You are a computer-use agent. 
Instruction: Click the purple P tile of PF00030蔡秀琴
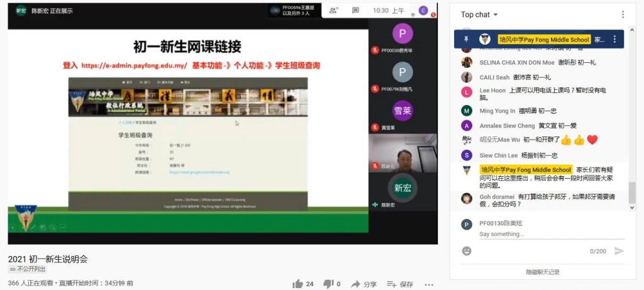pyautogui.click(x=402, y=34)
